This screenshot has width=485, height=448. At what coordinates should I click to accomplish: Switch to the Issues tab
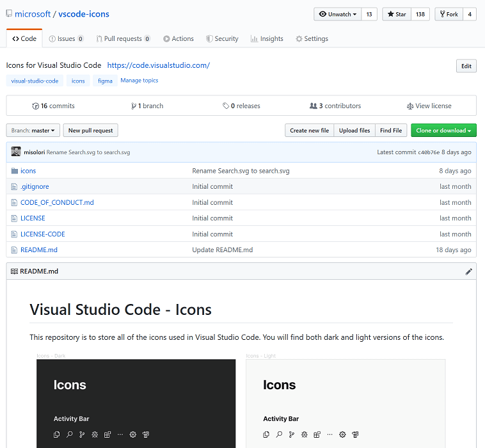coord(66,39)
